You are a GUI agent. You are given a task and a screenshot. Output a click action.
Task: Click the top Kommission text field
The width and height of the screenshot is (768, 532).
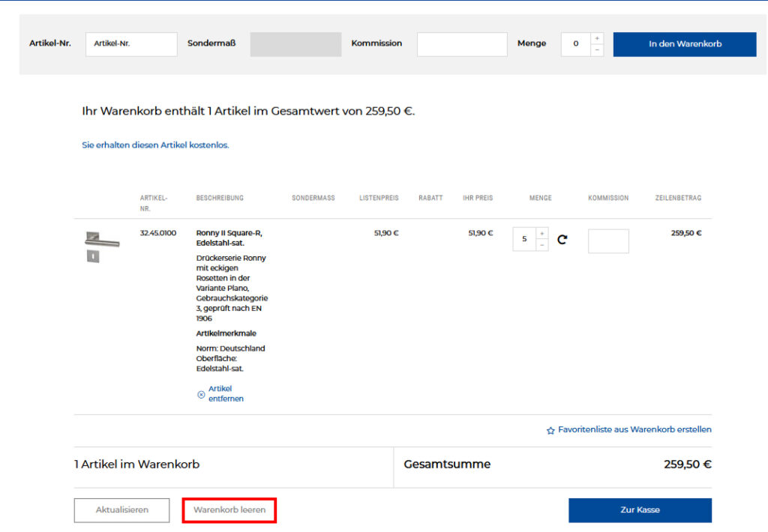pos(462,44)
